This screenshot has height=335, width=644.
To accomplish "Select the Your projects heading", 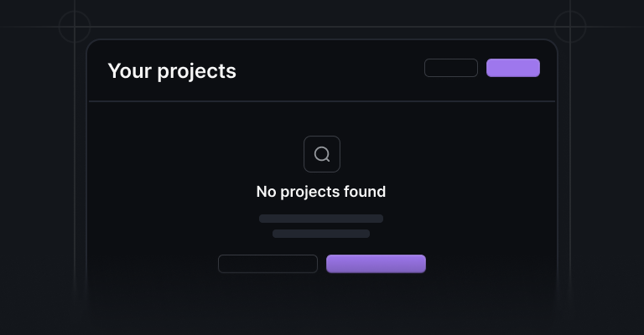I will [x=172, y=71].
